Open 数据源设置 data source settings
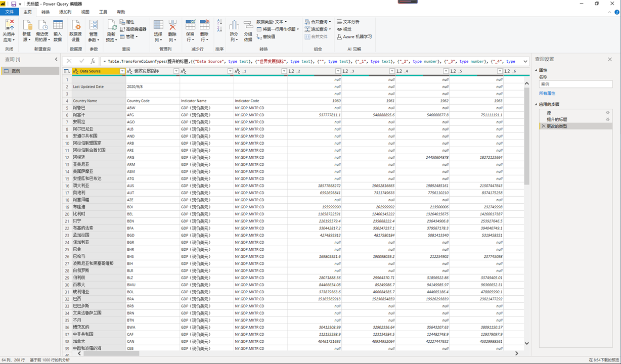 pos(75,25)
